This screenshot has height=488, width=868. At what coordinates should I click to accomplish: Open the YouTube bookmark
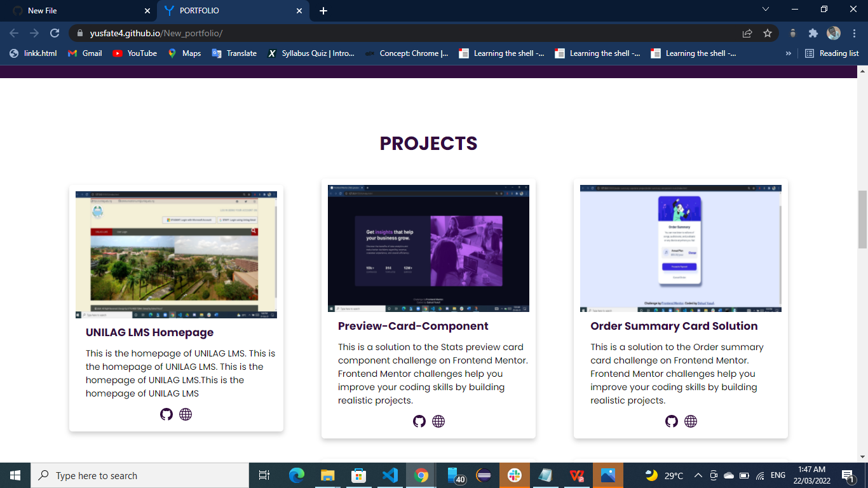click(x=135, y=53)
